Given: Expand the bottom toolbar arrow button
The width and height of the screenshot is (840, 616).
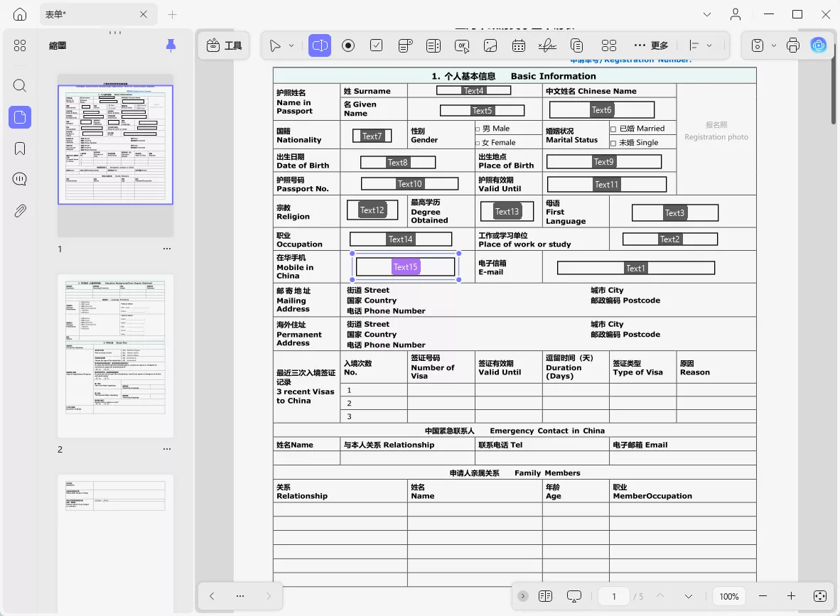Looking at the screenshot, I should click(x=523, y=596).
